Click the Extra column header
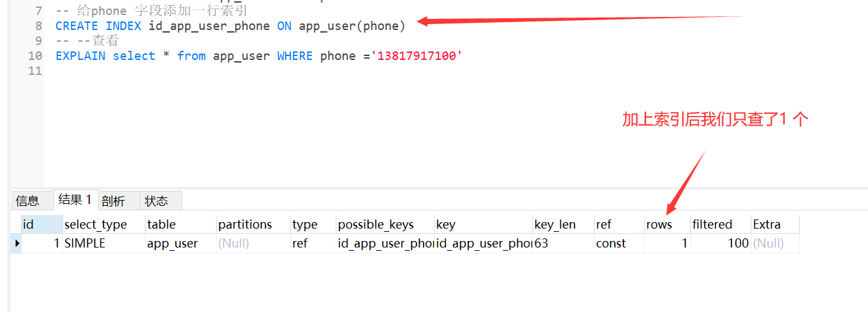Image resolution: width=868 pixels, height=312 pixels. 774,224
